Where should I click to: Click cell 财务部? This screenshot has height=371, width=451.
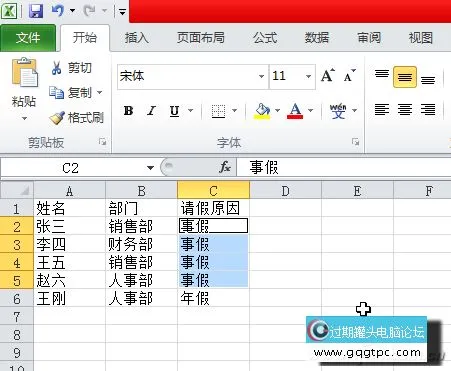[141, 244]
